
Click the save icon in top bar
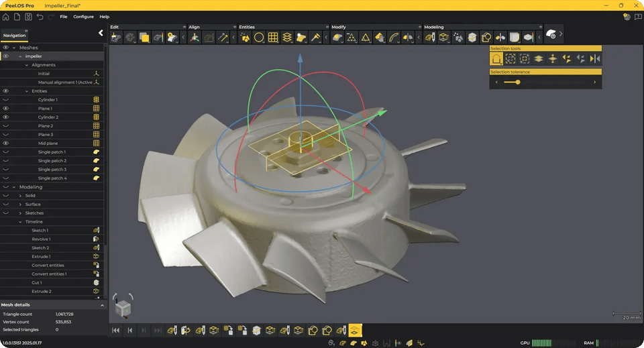click(x=28, y=17)
